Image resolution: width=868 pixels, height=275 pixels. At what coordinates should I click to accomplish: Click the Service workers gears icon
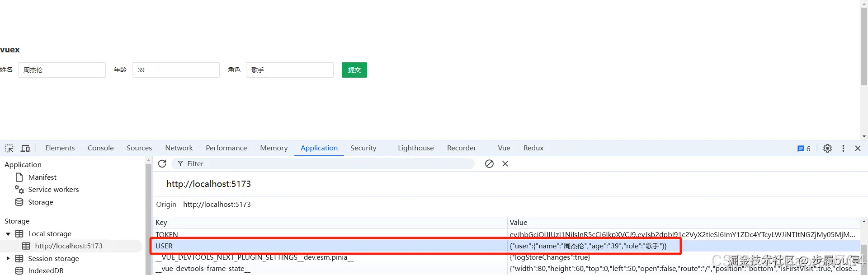point(19,189)
